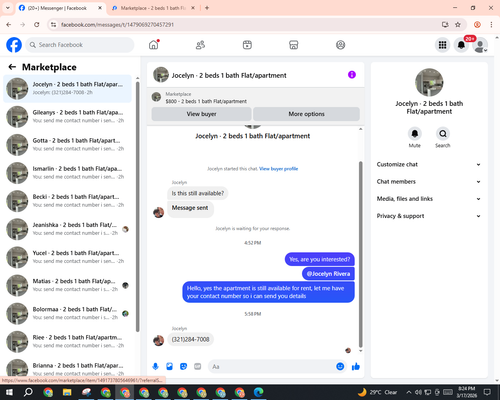The image size is (500, 400).
Task: Open Gotta conversation in list
Action: 67,145
